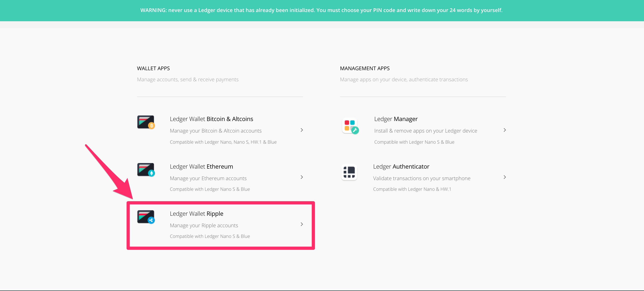Click the Ledger Authenticator grid icon
Viewport: 644px width, 291px height.
[349, 172]
